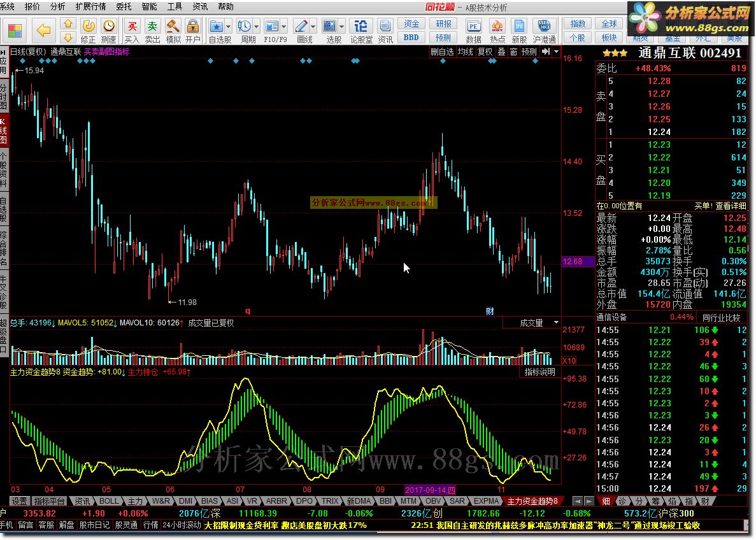Click the jump-to-end arrow icon above chart

(546, 52)
